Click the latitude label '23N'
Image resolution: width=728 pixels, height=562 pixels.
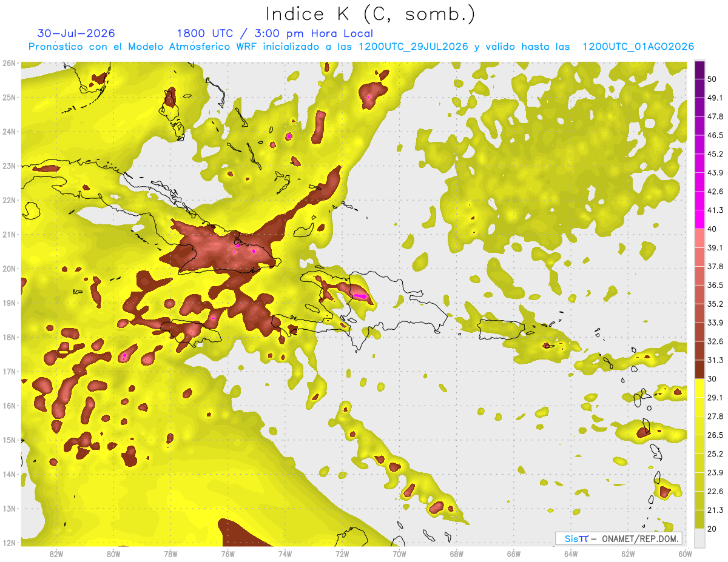click(x=8, y=166)
